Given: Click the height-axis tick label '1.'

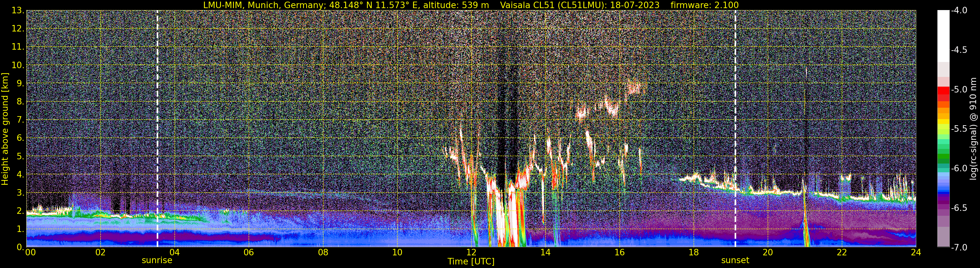Looking at the screenshot, I should click(x=20, y=229).
